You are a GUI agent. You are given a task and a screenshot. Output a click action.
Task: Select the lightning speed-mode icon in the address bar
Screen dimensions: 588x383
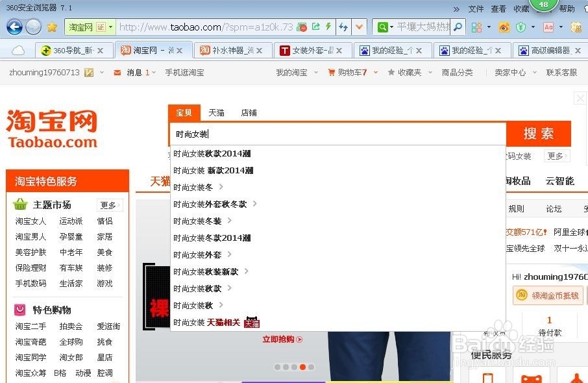click(328, 27)
